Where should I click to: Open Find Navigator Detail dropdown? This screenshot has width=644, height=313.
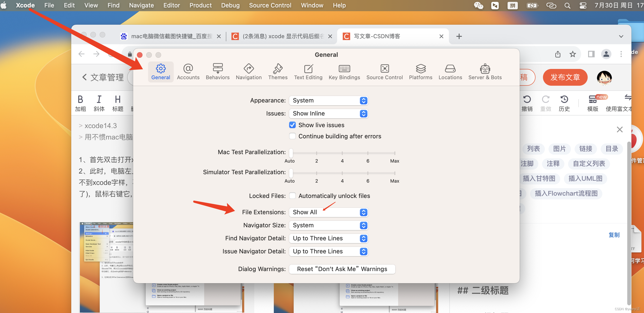pos(328,238)
